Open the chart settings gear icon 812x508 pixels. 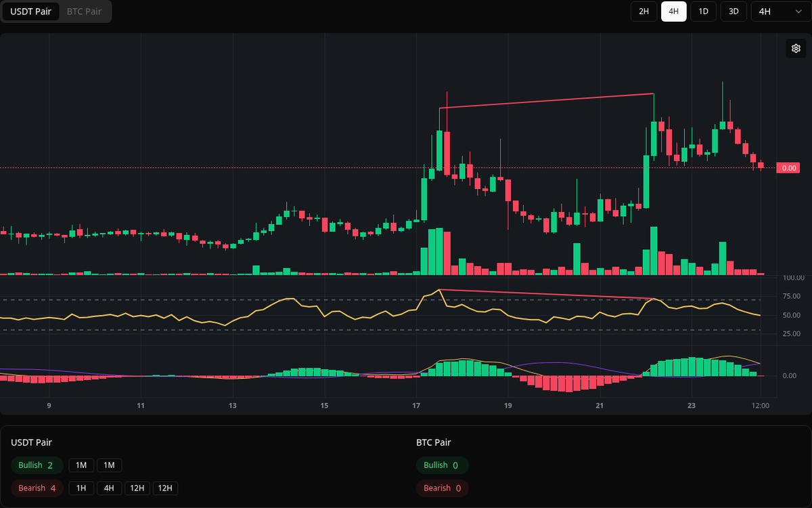coord(796,48)
